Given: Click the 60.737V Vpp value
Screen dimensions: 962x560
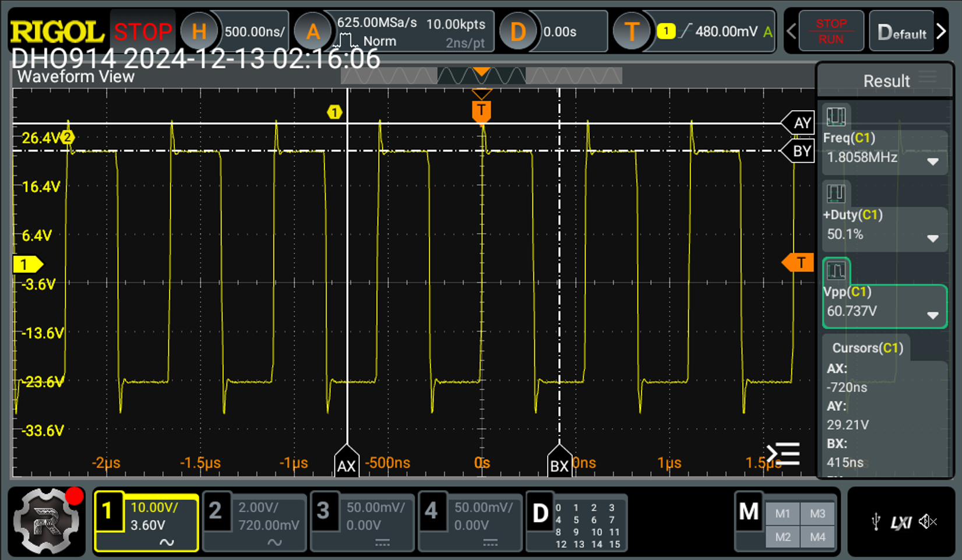Looking at the screenshot, I should (852, 311).
